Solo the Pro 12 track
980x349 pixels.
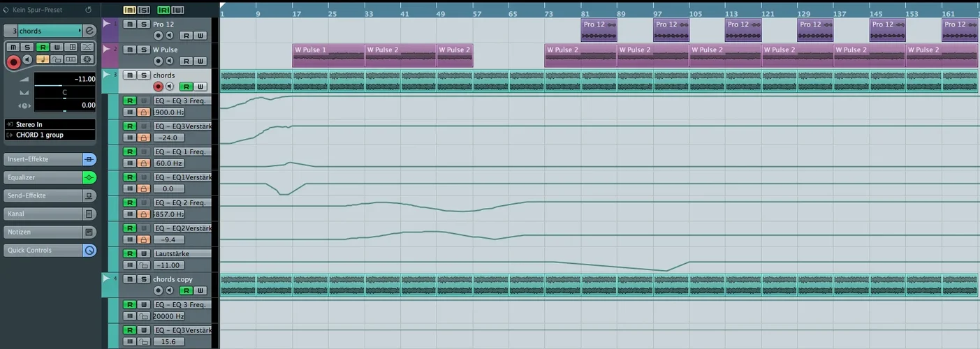tap(143, 24)
